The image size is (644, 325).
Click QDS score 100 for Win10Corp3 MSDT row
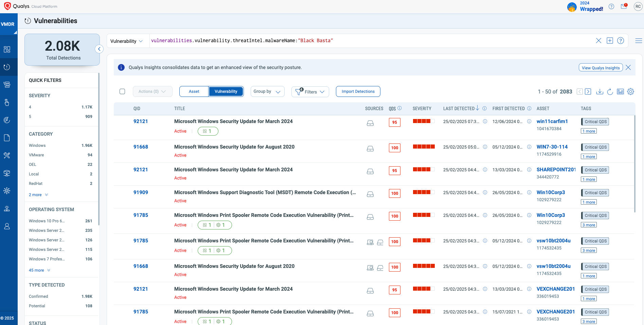pyautogui.click(x=394, y=193)
